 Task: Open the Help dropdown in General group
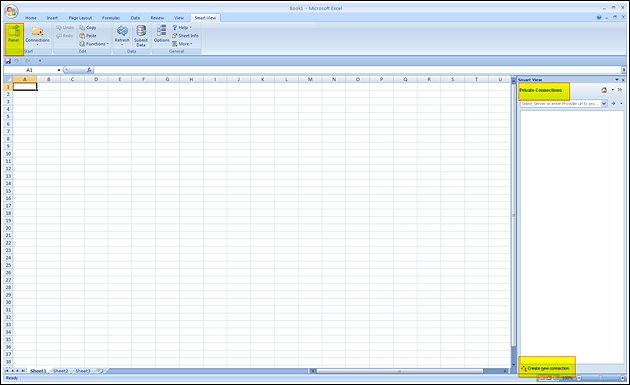pos(182,28)
